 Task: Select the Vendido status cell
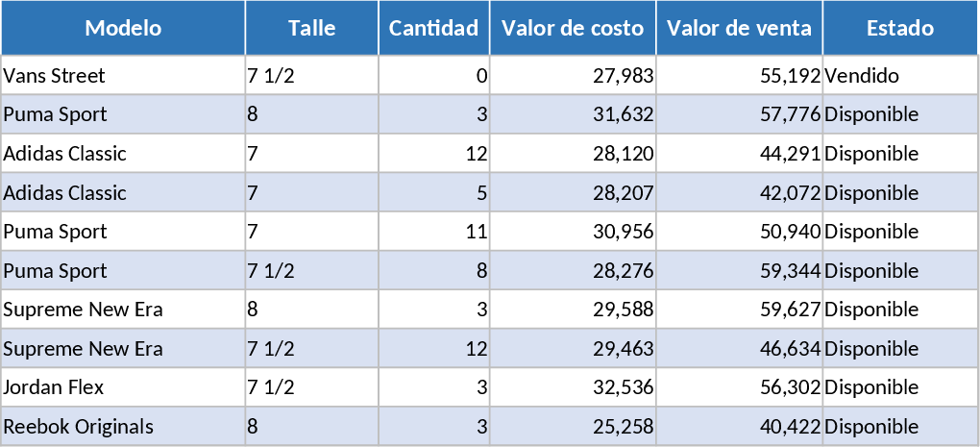coord(862,75)
